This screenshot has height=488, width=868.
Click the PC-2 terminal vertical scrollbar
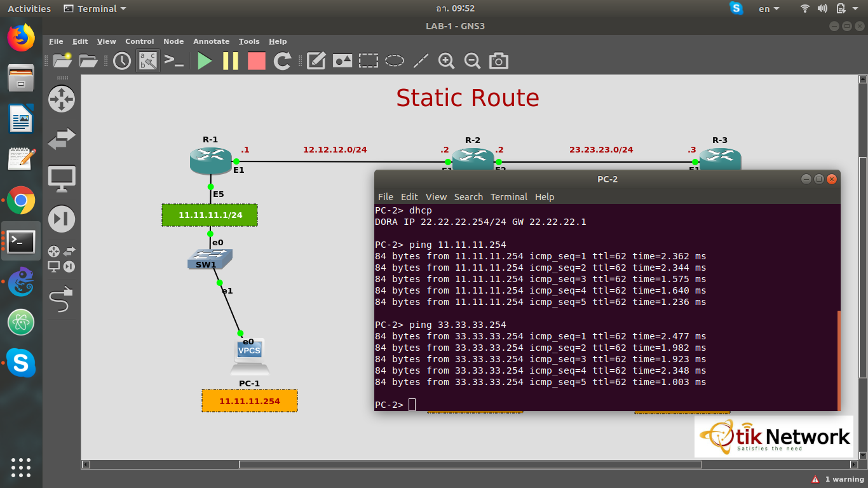pyautogui.click(x=839, y=360)
